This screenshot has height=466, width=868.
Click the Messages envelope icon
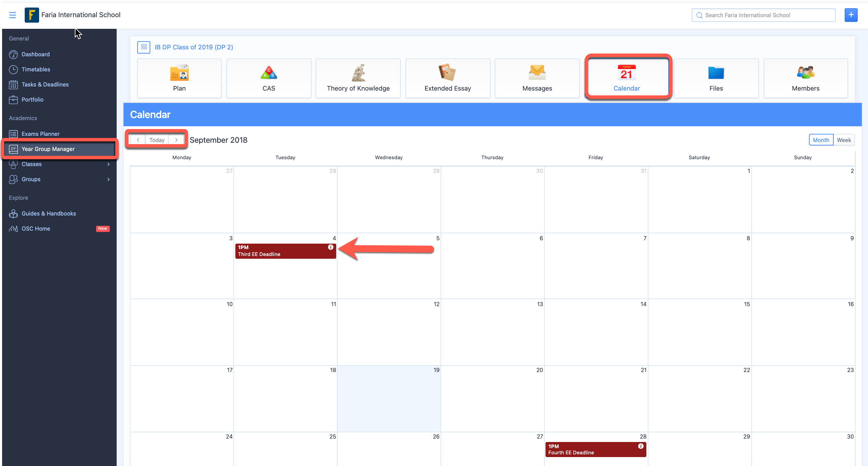(x=537, y=72)
